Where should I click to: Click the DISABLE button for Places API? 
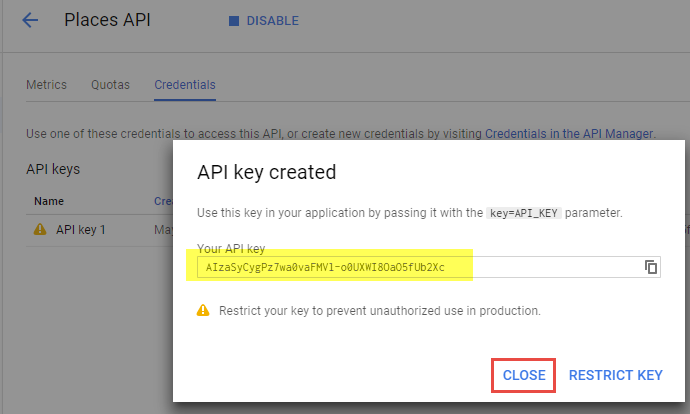[x=264, y=21]
